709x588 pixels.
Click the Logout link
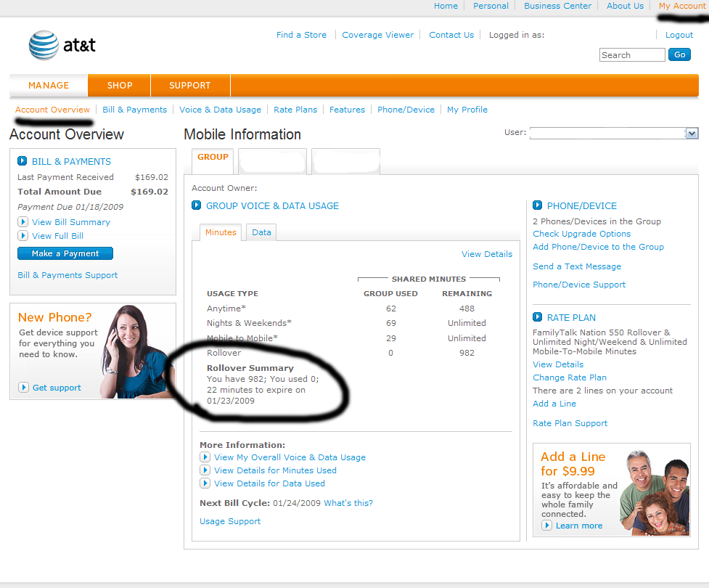(x=679, y=35)
